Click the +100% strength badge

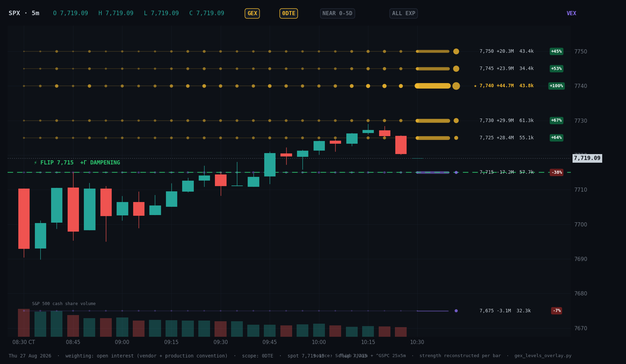(x=556, y=86)
